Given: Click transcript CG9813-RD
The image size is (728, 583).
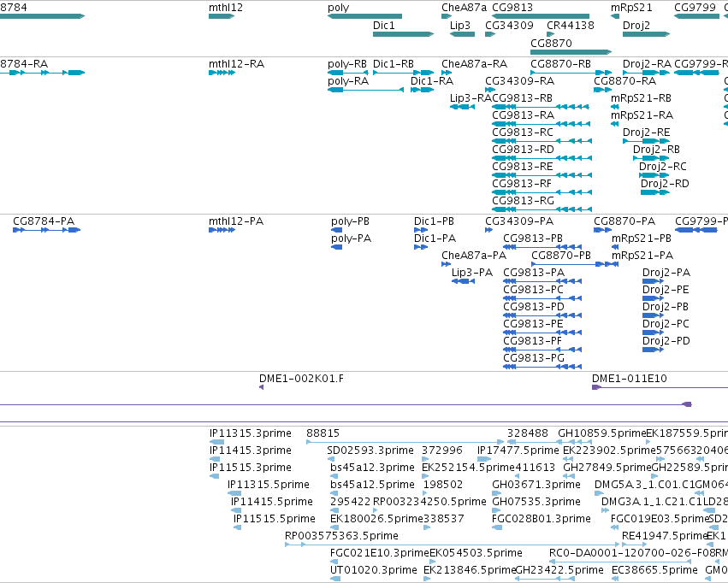Looking at the screenshot, I should tap(524, 150).
